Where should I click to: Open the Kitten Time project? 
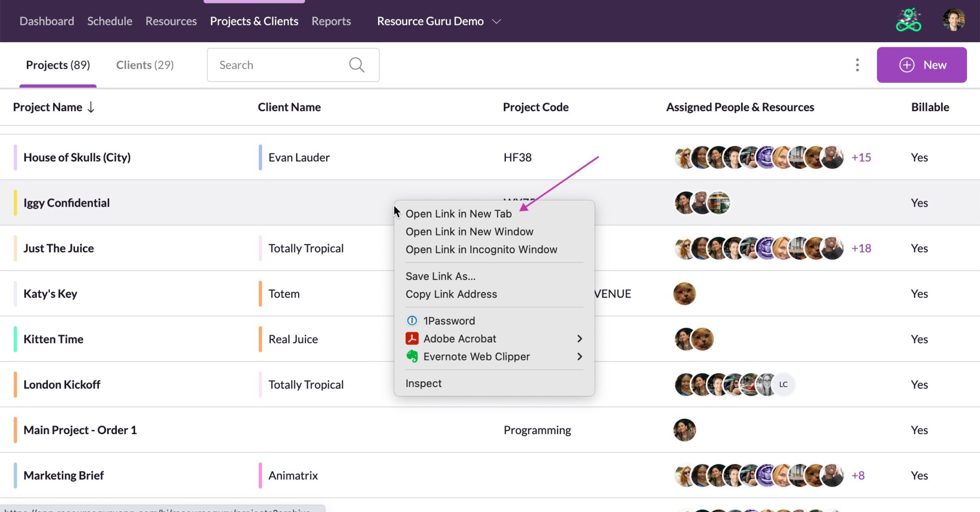[x=53, y=339]
